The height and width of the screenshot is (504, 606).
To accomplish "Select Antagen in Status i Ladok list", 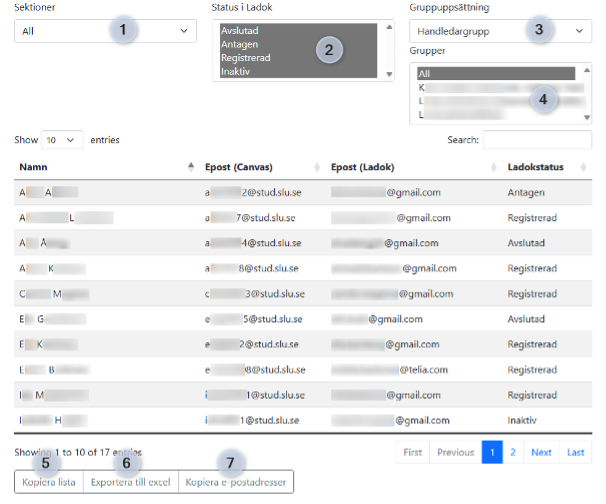I will (x=239, y=45).
